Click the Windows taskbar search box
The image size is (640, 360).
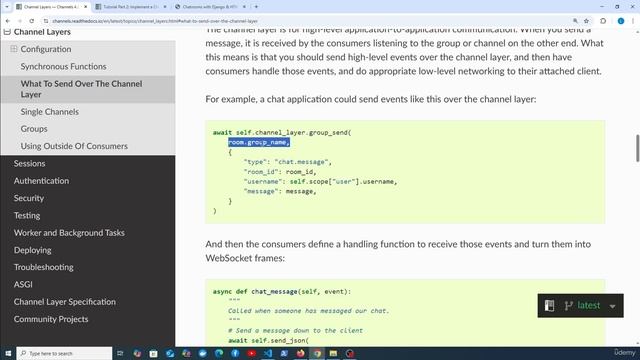click(64, 353)
